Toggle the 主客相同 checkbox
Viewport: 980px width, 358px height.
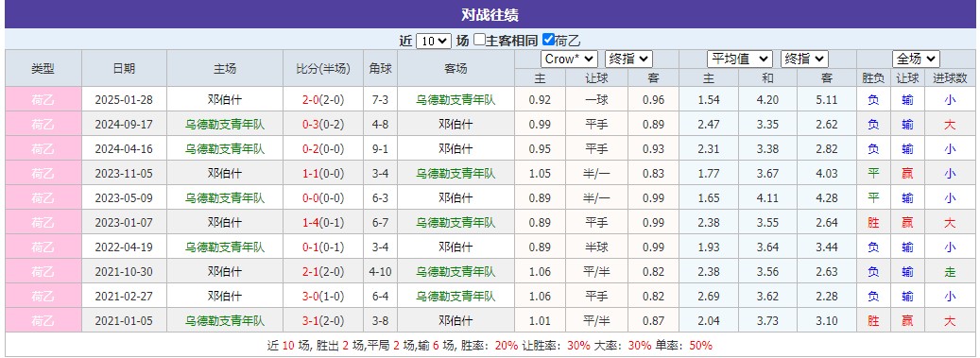coord(479,40)
